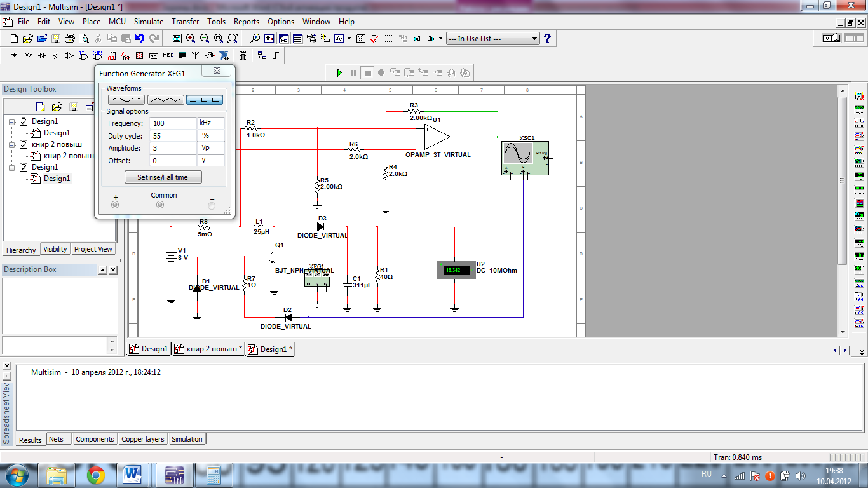The height and width of the screenshot is (488, 868).
Task: Collapse the first Design1 tree node
Action: point(12,121)
